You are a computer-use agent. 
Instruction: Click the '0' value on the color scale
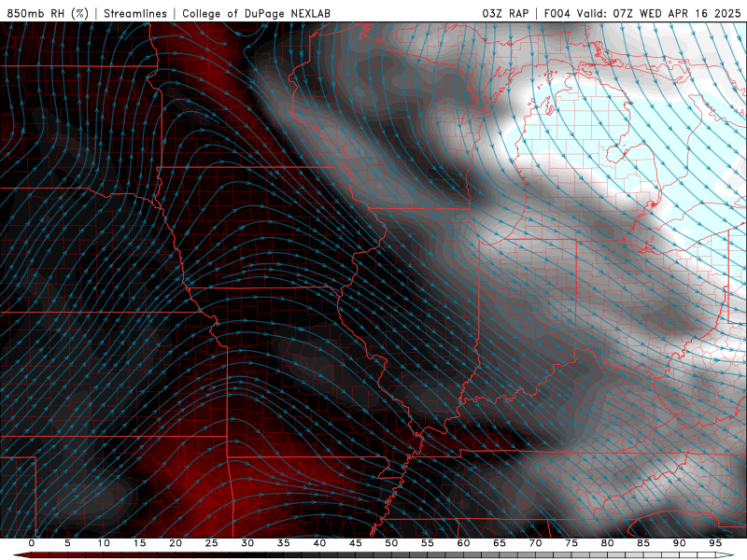[32, 543]
